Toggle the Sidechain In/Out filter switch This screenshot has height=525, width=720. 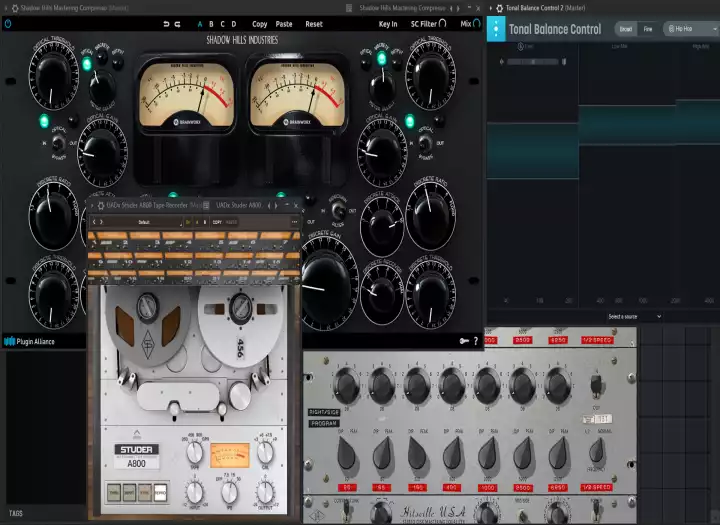click(338, 210)
